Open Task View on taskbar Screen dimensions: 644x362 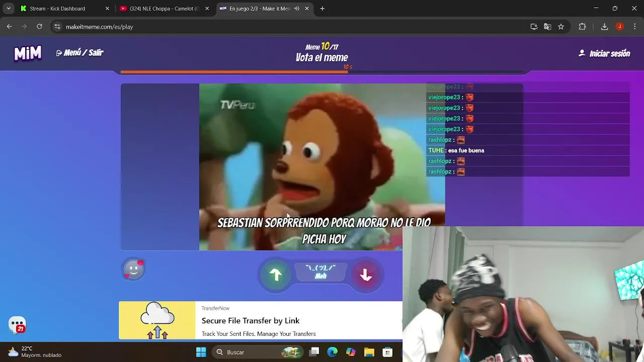[x=314, y=352]
